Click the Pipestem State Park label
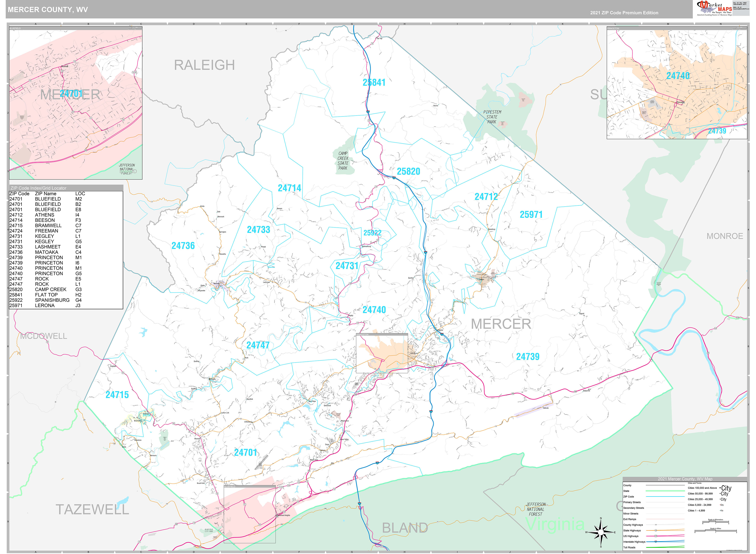This screenshot has height=554, width=756. point(492,117)
